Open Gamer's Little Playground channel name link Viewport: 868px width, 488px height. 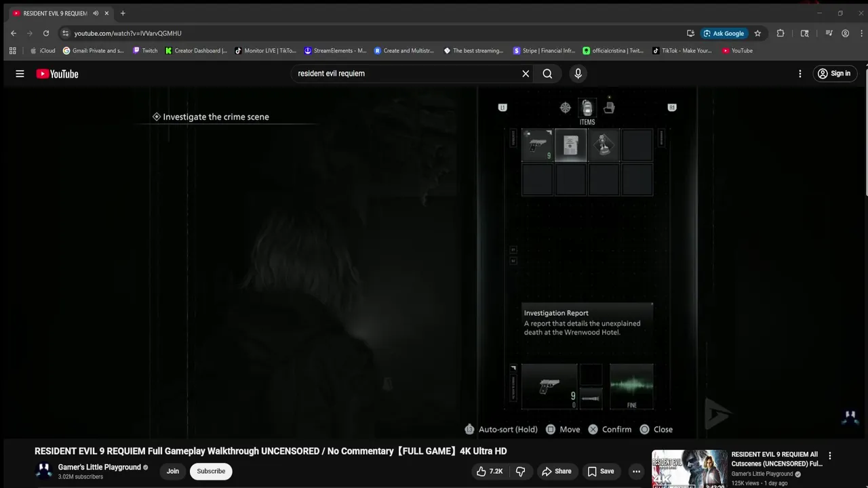click(99, 467)
